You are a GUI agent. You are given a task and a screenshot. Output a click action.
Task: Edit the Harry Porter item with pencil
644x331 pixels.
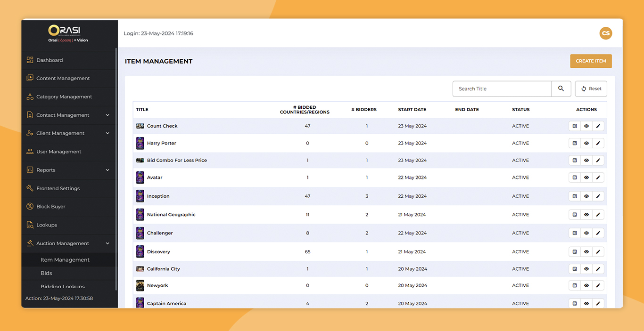click(598, 143)
